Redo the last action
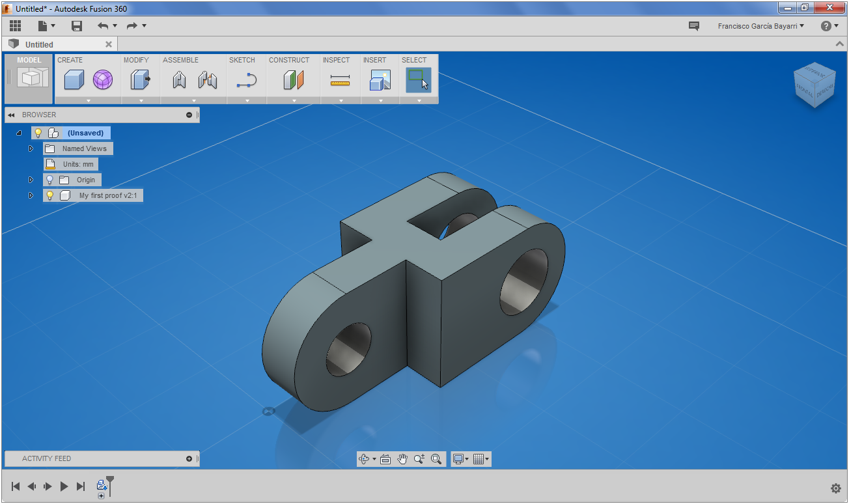 pos(132,26)
